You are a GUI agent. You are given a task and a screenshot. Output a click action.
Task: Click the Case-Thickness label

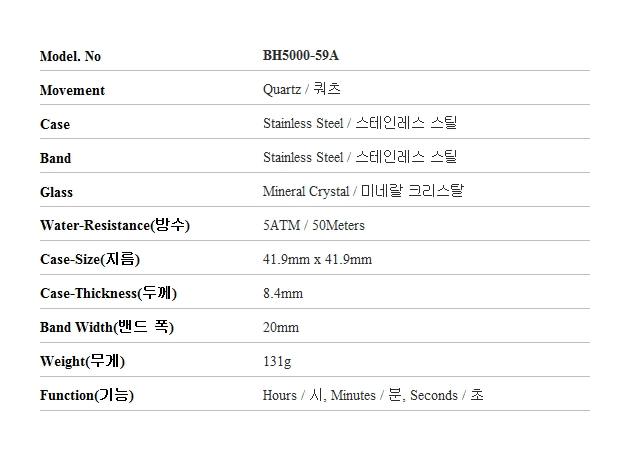pos(108,293)
